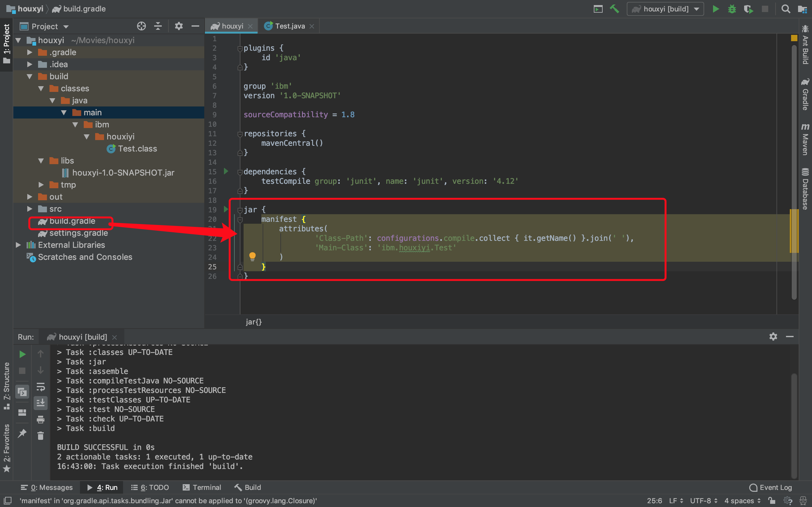Viewport: 812px width, 507px height.
Task: Clear run output with trash icon
Action: click(41, 436)
